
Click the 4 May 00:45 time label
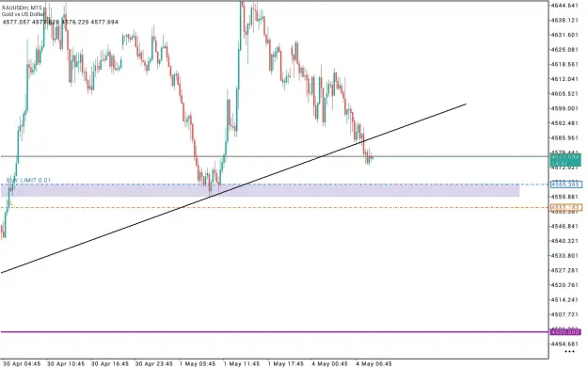[x=330, y=364]
